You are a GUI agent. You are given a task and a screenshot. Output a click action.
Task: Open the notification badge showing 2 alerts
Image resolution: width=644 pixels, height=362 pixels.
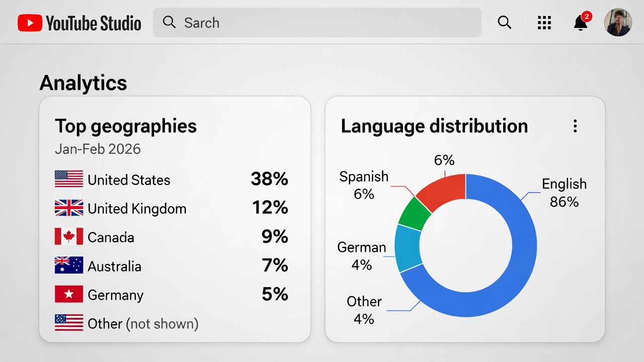click(x=587, y=16)
